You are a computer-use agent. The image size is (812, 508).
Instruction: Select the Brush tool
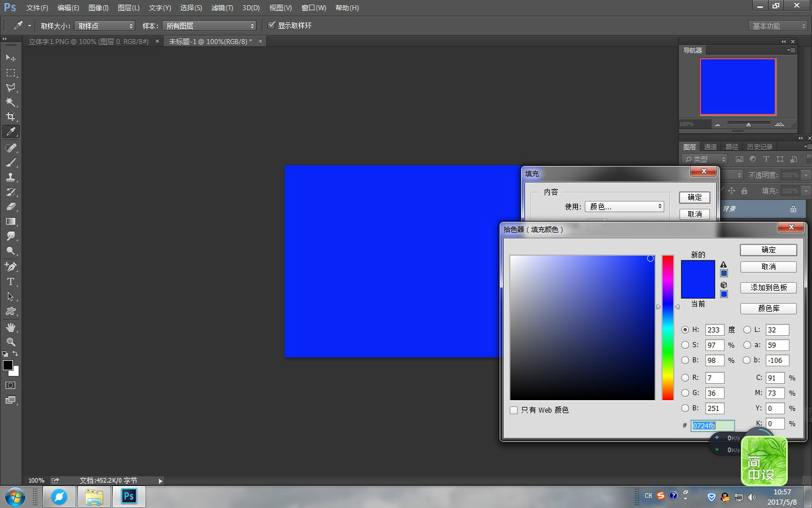[11, 162]
